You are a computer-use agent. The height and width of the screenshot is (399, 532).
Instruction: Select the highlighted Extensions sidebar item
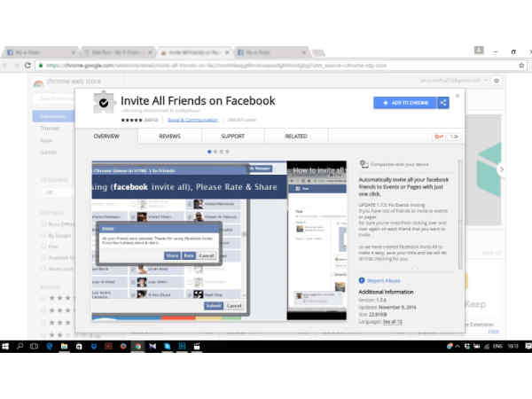(x=53, y=116)
